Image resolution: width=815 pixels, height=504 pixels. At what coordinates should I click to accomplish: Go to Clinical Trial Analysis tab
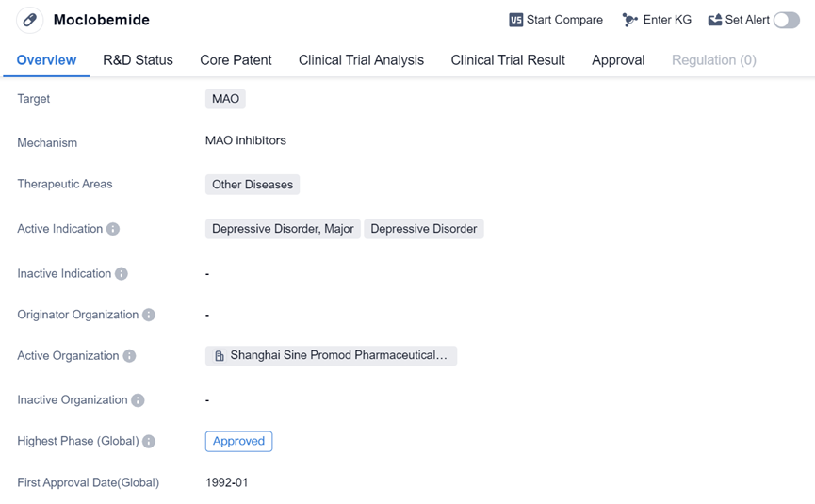tap(361, 60)
